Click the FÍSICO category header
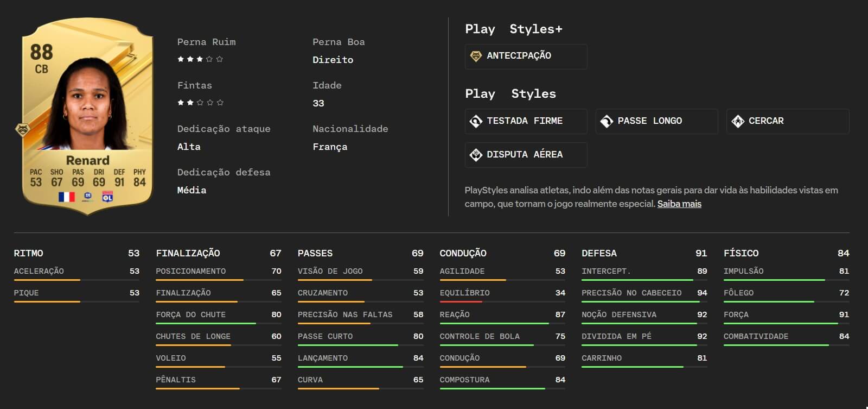 [x=741, y=253]
